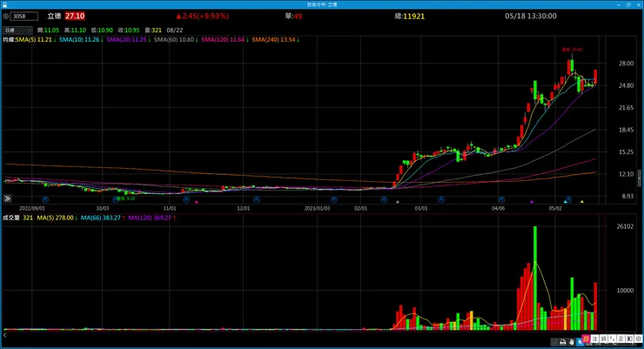
Task: Select the blue arrow pointer tool
Action: coord(580,342)
